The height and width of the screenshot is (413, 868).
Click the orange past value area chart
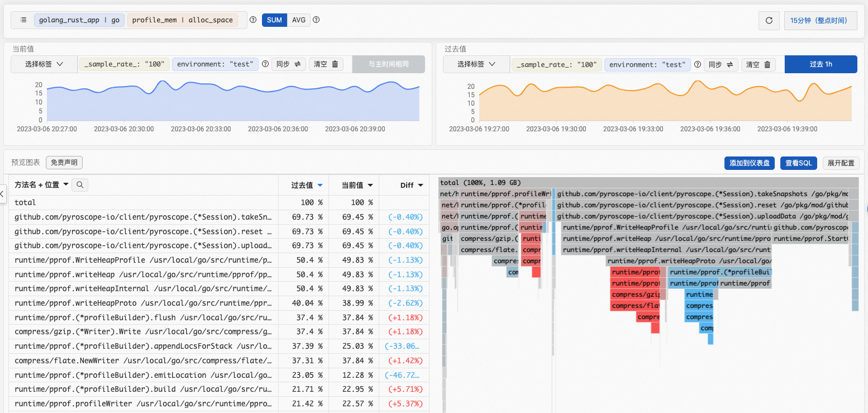(665, 101)
